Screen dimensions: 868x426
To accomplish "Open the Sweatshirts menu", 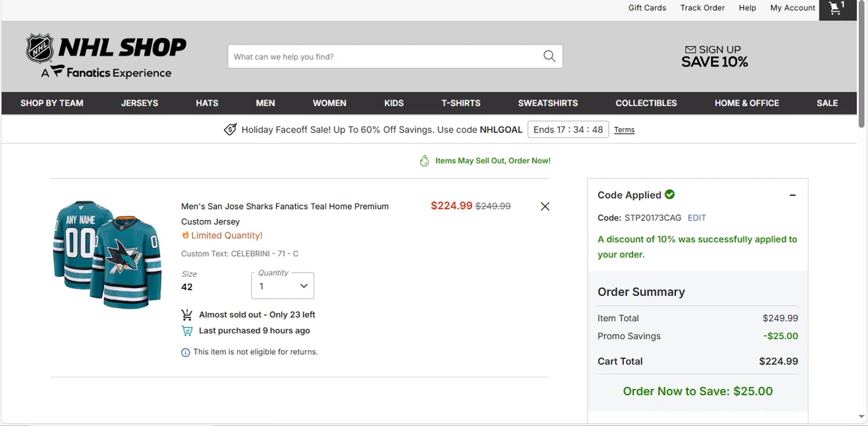I will tap(548, 103).
